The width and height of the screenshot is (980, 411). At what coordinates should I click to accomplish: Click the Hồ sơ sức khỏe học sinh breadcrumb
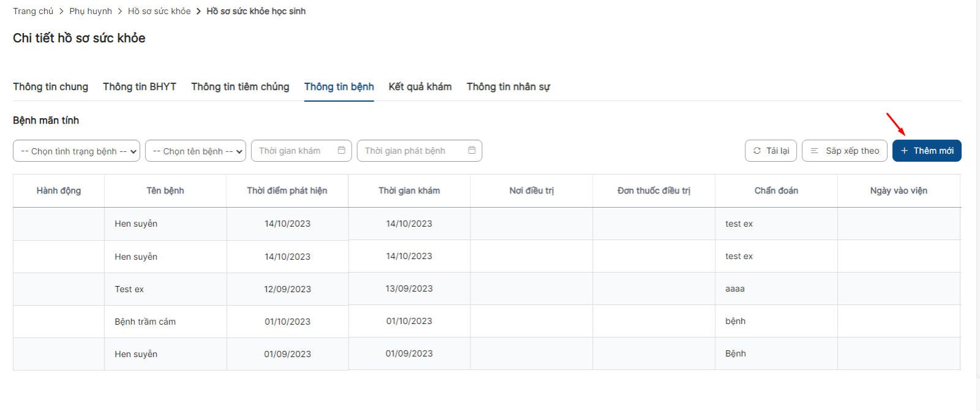pos(256,11)
